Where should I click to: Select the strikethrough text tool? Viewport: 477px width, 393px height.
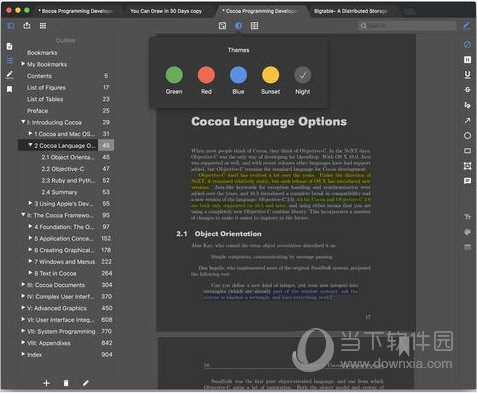(x=467, y=90)
